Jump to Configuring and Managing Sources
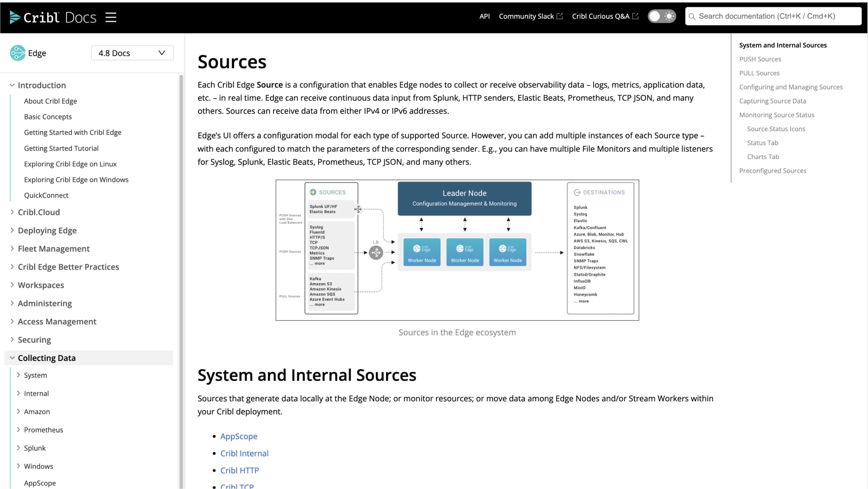The image size is (868, 489). tap(791, 87)
